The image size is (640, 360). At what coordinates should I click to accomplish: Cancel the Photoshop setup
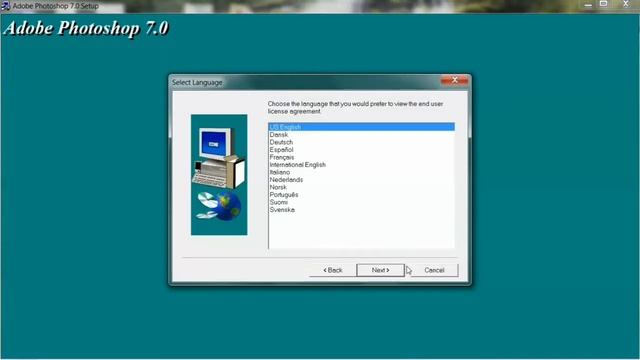[434, 270]
